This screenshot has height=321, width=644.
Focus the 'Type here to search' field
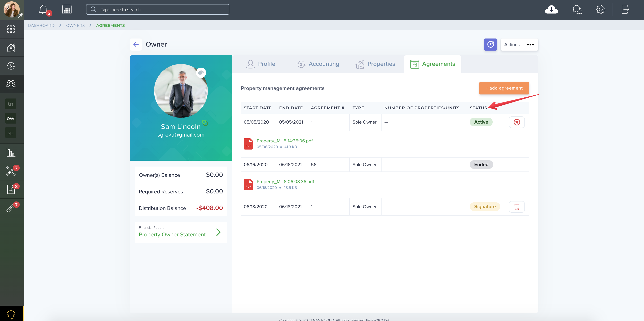point(157,9)
